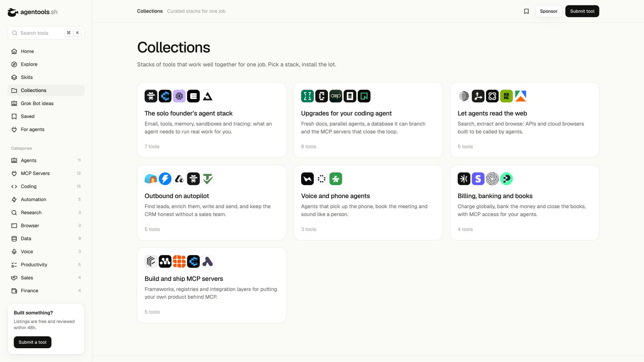Open the Research category
The width and height of the screenshot is (644, 362).
pyautogui.click(x=46, y=213)
